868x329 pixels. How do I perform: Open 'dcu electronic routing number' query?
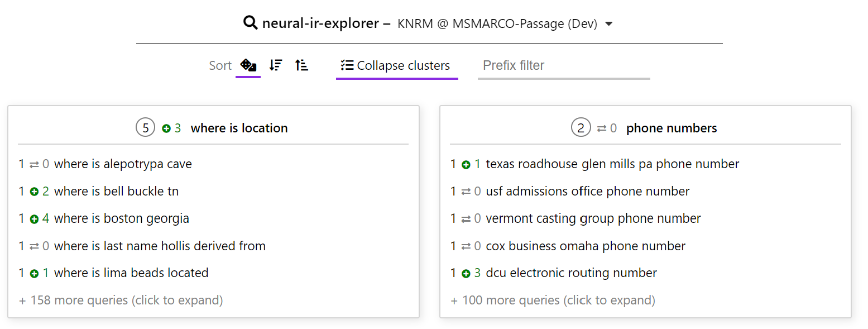pyautogui.click(x=572, y=273)
